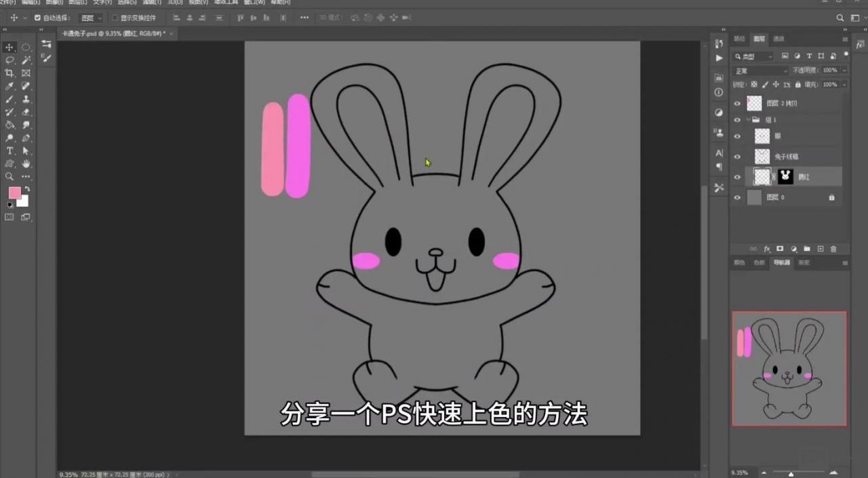Toggle visibility of 图层 0
Viewport: 868px width, 478px height.
[736, 197]
